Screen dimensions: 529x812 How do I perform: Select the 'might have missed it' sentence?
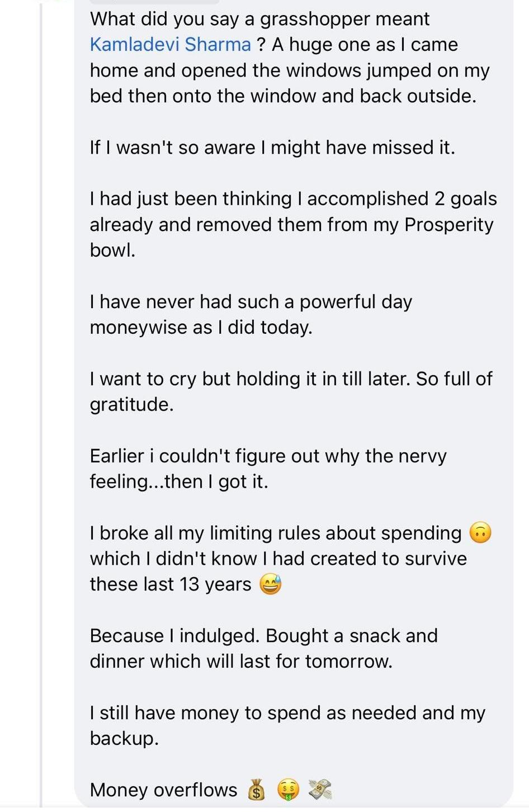click(x=272, y=148)
